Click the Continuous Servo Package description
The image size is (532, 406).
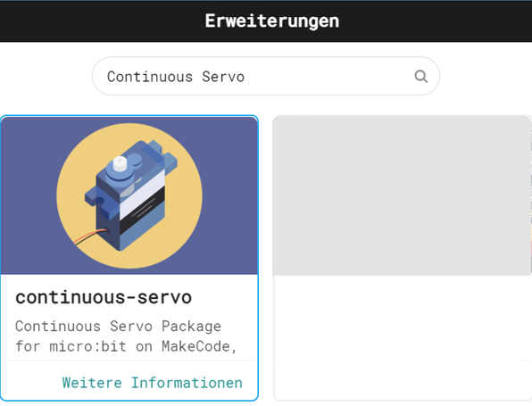[126, 336]
